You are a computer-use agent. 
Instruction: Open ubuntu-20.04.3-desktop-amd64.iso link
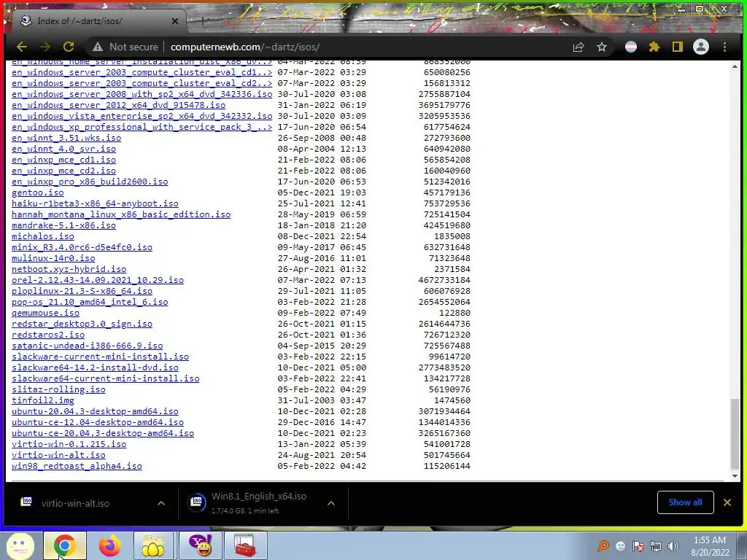point(95,411)
